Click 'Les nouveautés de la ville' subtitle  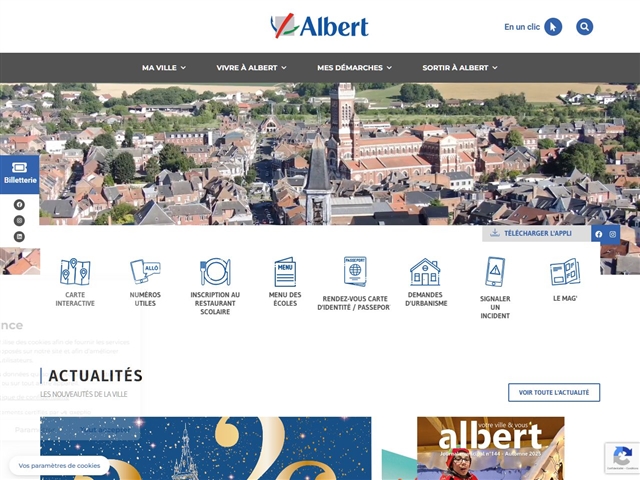(84, 394)
